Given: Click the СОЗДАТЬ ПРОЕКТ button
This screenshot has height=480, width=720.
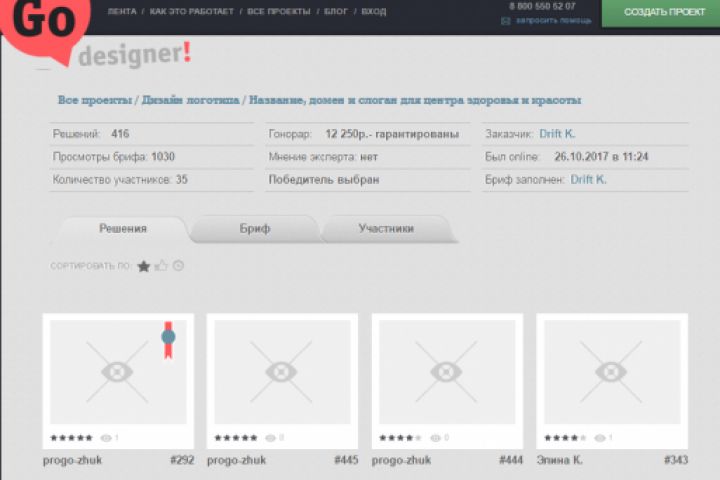Looking at the screenshot, I should pyautogui.click(x=661, y=13).
